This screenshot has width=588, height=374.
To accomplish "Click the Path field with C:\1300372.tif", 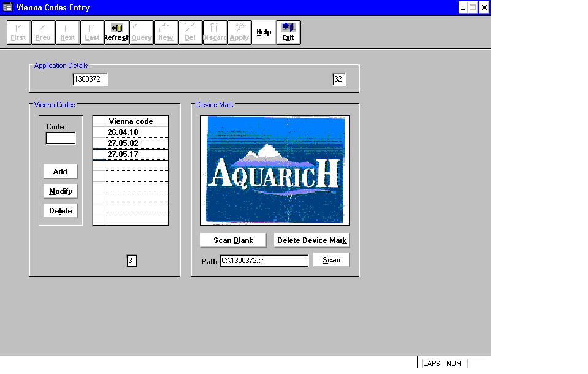I will [264, 261].
